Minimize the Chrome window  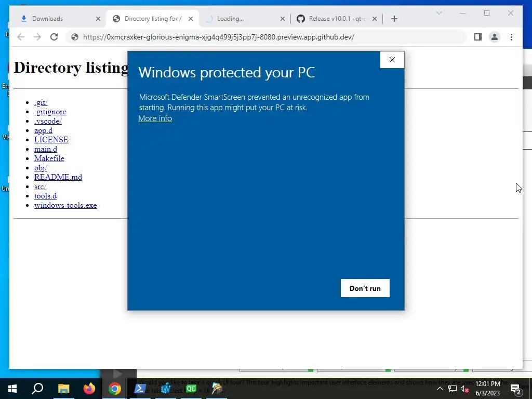click(463, 13)
